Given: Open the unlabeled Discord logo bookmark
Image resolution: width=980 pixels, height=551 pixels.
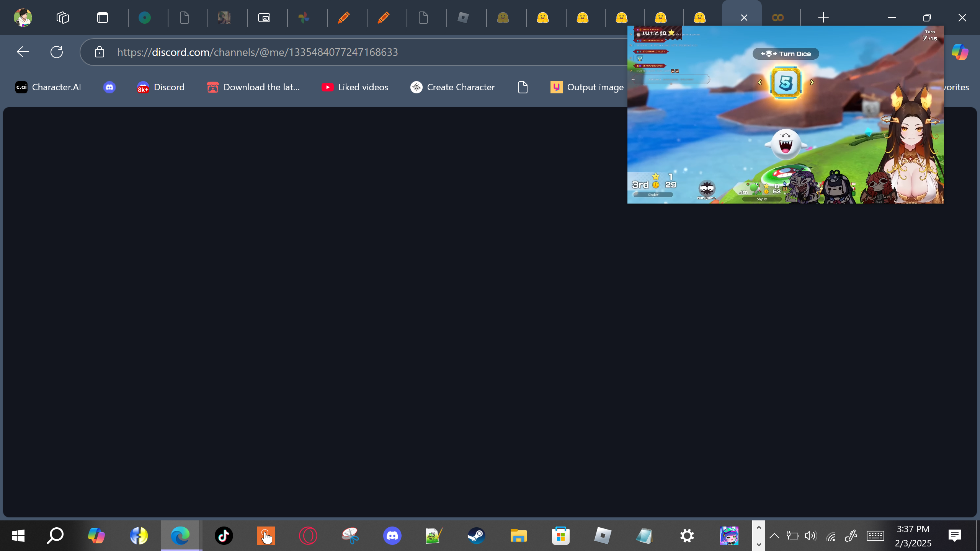Looking at the screenshot, I should point(109,87).
